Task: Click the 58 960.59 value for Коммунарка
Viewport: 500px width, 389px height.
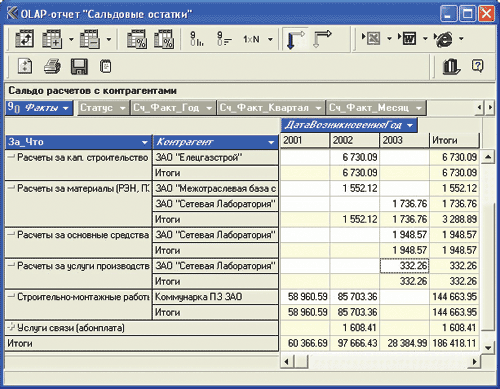Action: point(305,297)
